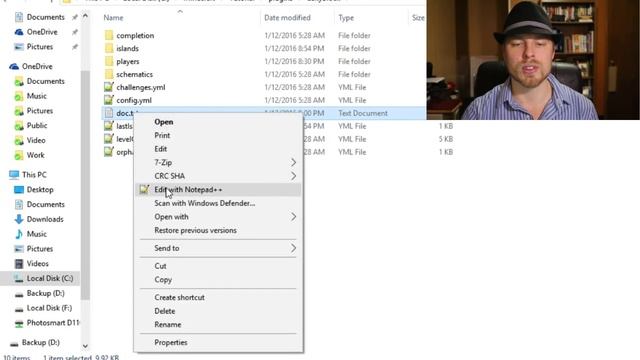Choose Open in the context menu
Image resolution: width=640 pixels, height=360 pixels.
click(x=164, y=122)
